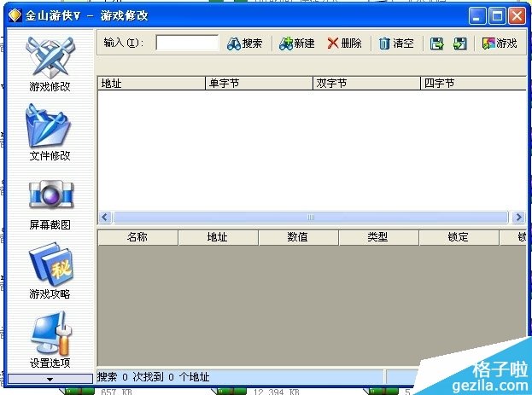Click the 游戏 toolbar button
Image resolution: width=532 pixels, height=395 pixels.
pos(500,44)
